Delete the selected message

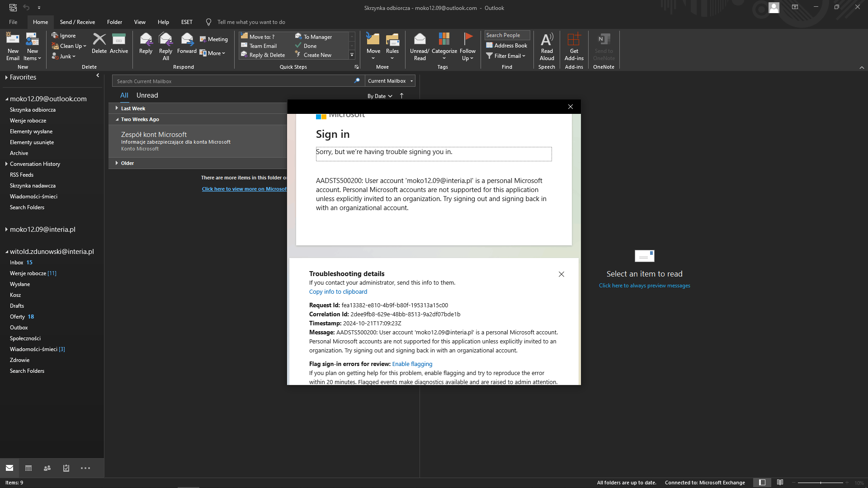click(x=99, y=43)
